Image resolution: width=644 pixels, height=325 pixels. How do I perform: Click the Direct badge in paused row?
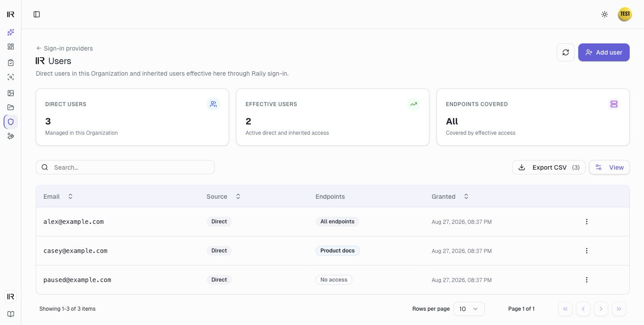pyautogui.click(x=219, y=280)
